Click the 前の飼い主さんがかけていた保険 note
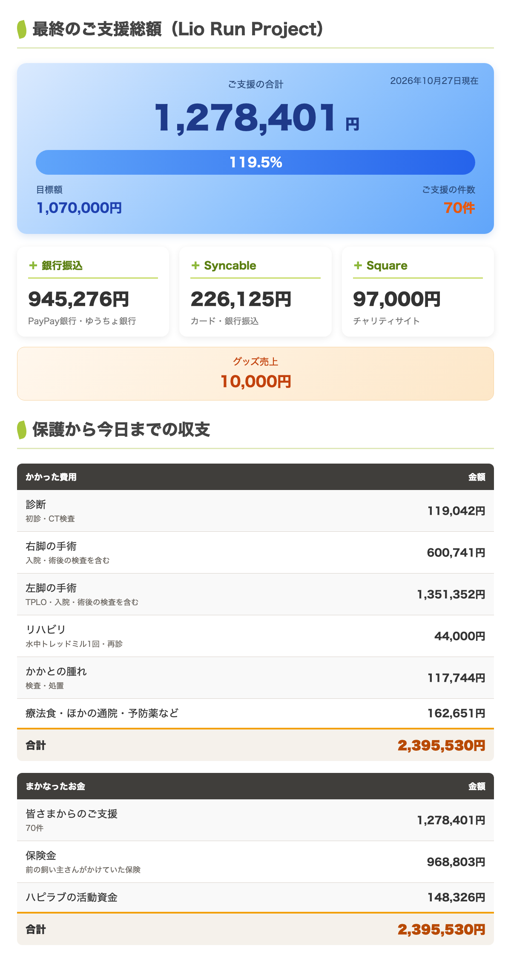Screen dimensions: 511x980 83,870
